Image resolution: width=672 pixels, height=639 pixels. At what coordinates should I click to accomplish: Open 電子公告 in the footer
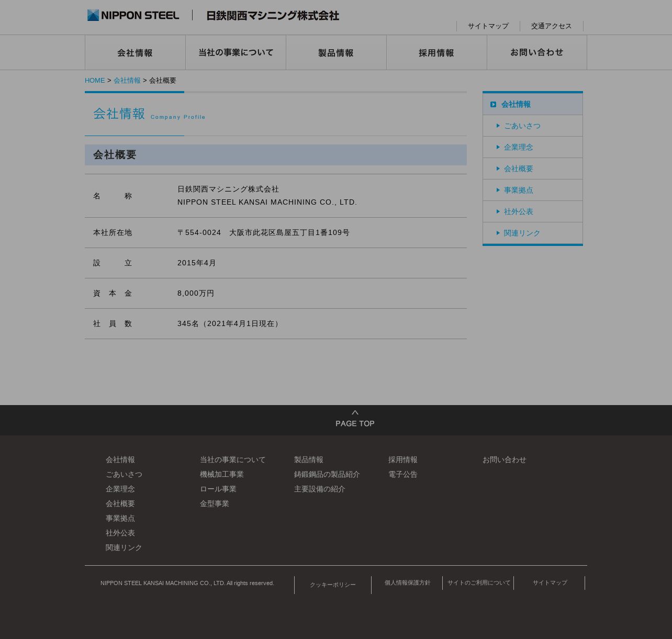click(x=403, y=474)
